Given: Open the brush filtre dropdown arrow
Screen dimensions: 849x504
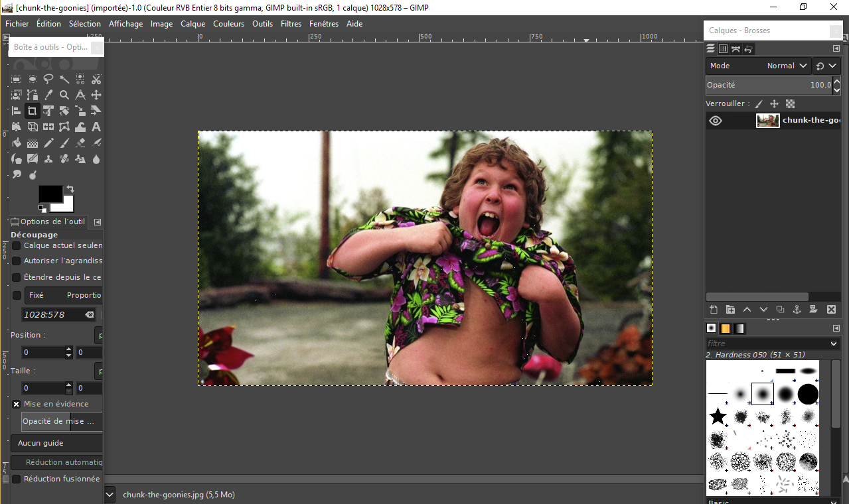Looking at the screenshot, I should [x=834, y=344].
